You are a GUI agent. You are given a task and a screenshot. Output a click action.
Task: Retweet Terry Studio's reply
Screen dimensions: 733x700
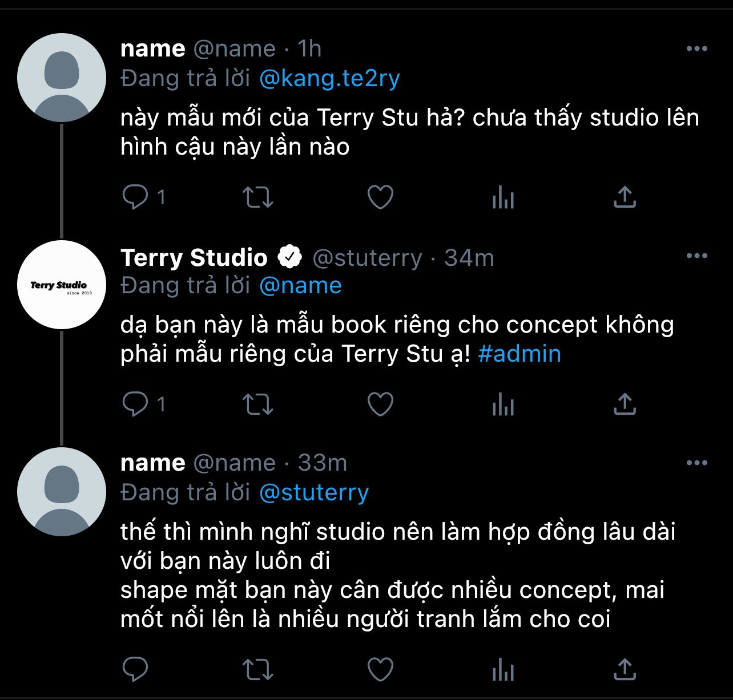coord(258,404)
